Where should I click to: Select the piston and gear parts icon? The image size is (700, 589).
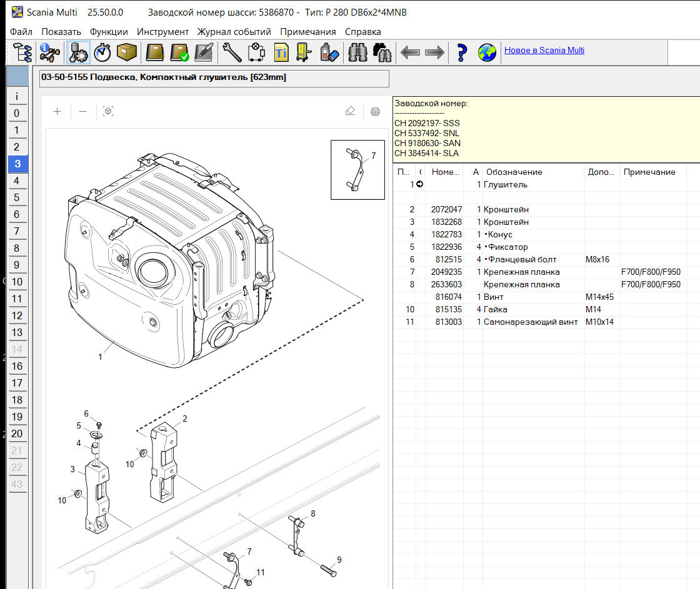(78, 52)
